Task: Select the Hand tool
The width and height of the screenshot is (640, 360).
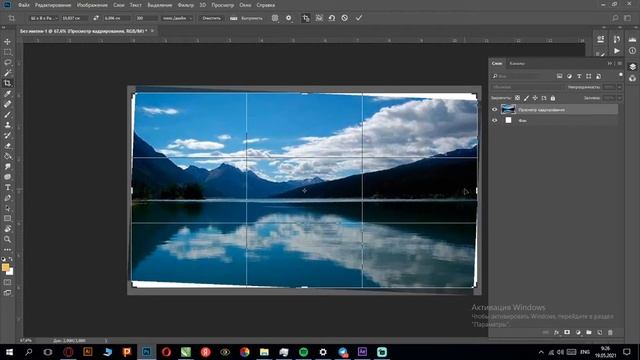Action: [7, 229]
